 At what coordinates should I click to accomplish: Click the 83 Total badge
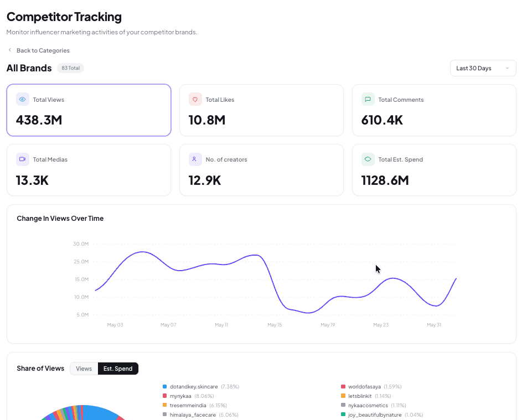pos(70,68)
